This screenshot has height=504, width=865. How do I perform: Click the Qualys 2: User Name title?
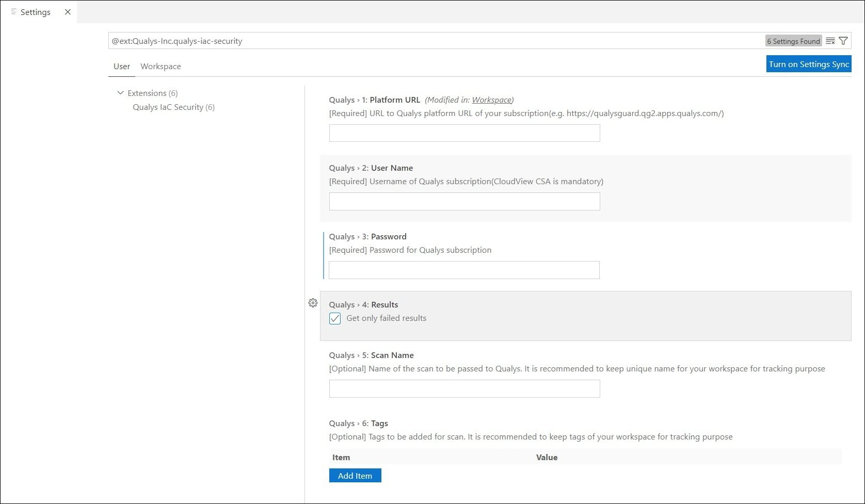[371, 168]
